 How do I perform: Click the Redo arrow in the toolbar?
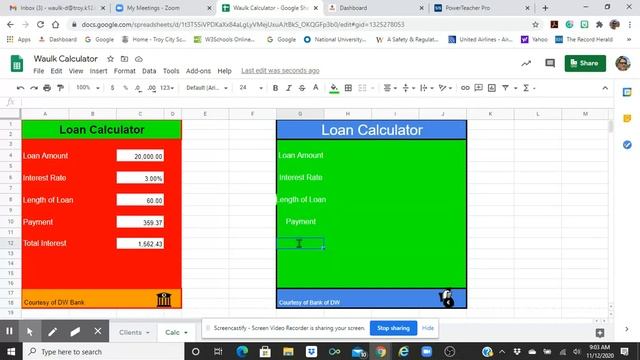[34, 88]
